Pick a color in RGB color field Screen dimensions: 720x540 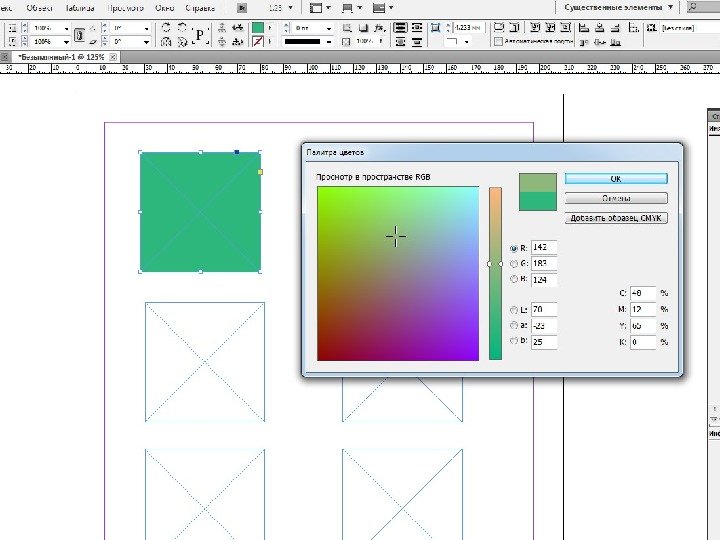[398, 274]
